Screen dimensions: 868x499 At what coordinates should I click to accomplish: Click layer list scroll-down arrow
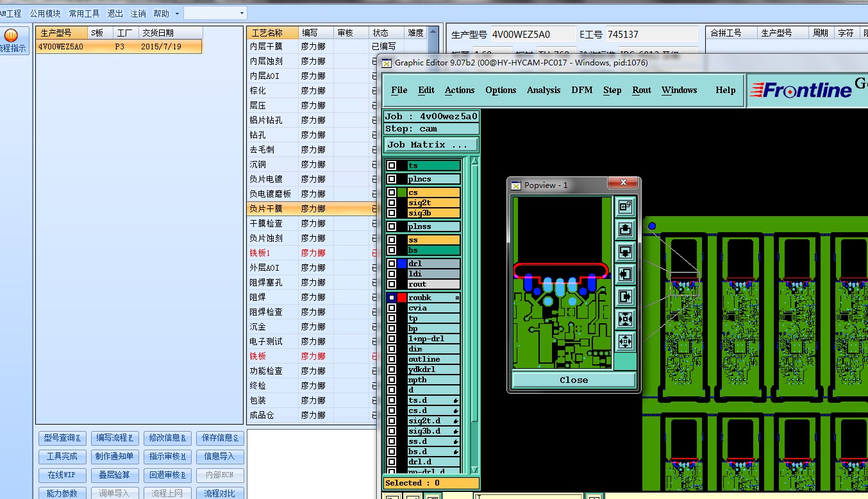(x=474, y=470)
